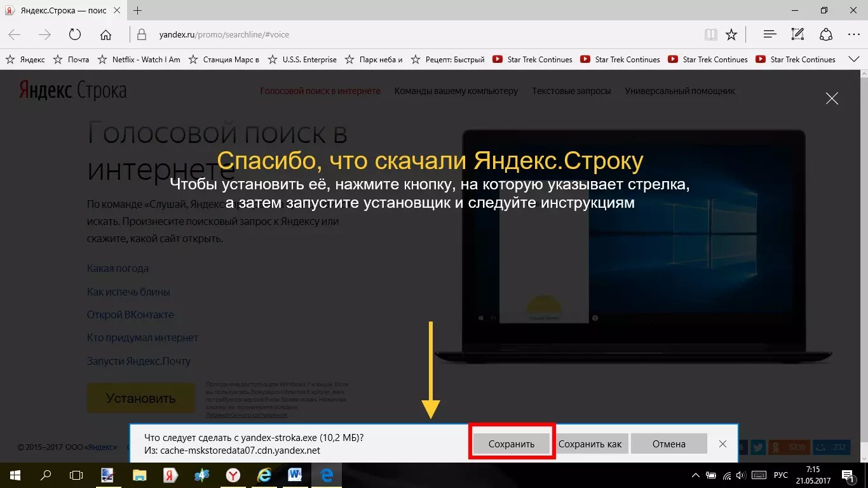
Task: Show hidden system tray icons
Action: tap(696, 475)
